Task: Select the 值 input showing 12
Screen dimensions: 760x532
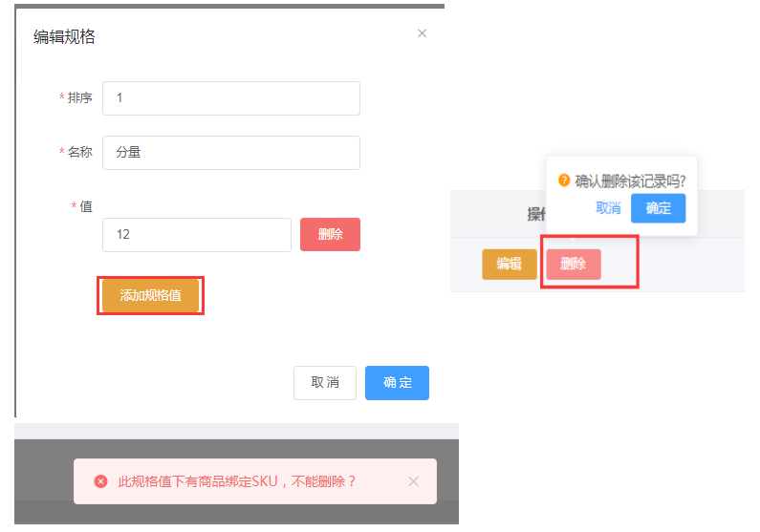Action: (196, 235)
